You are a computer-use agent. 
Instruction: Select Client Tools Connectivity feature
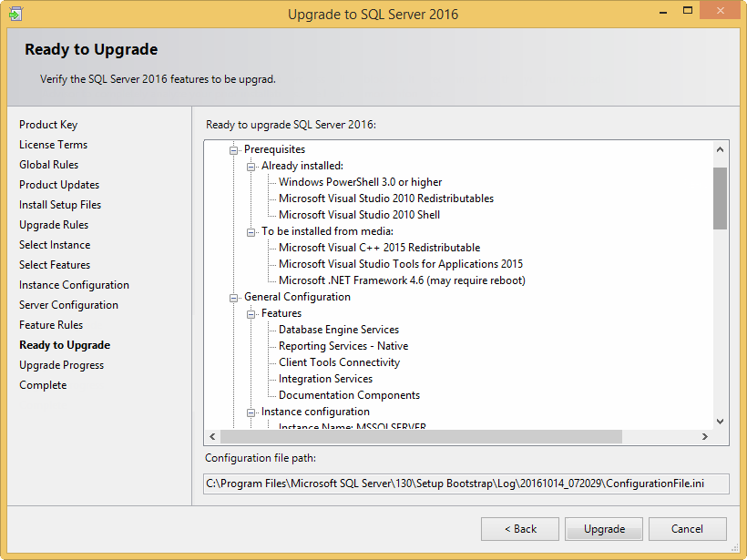tap(339, 362)
